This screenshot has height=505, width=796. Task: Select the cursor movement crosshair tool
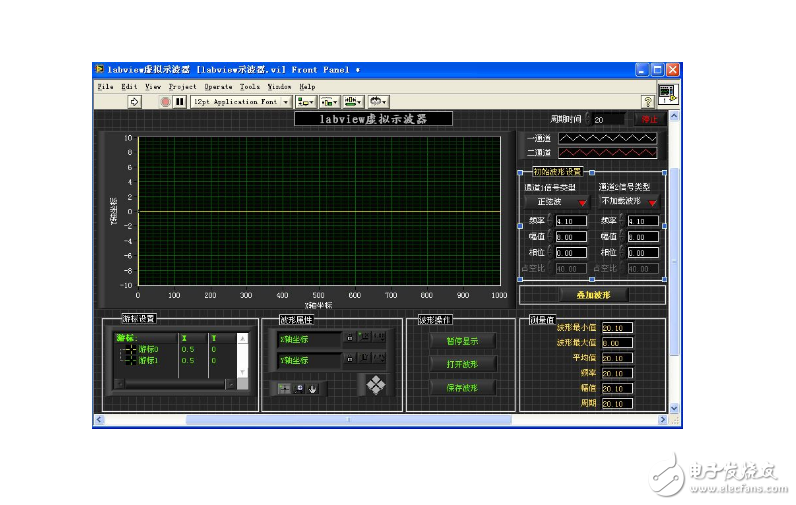[284, 389]
